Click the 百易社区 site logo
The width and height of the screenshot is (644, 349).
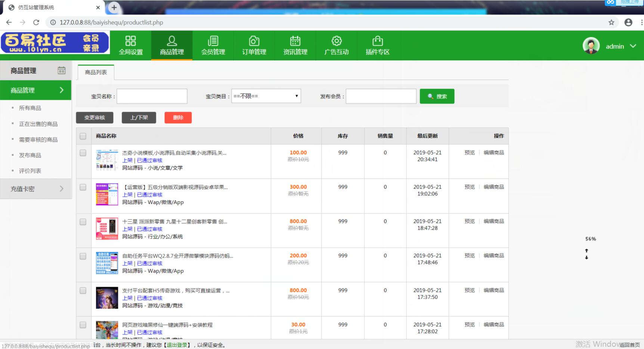[55, 42]
